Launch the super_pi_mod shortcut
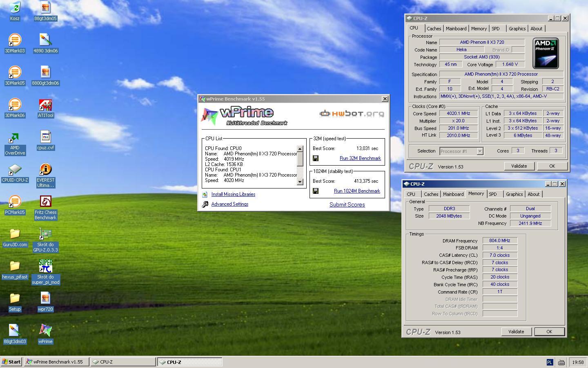This screenshot has height=368, width=588. [45, 272]
